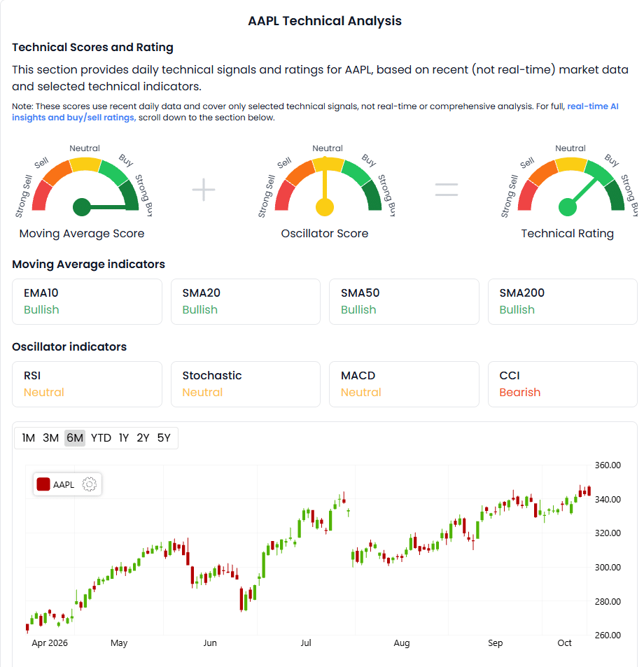Image resolution: width=644 pixels, height=667 pixels.
Task: Select the 1M time range
Action: point(29,437)
